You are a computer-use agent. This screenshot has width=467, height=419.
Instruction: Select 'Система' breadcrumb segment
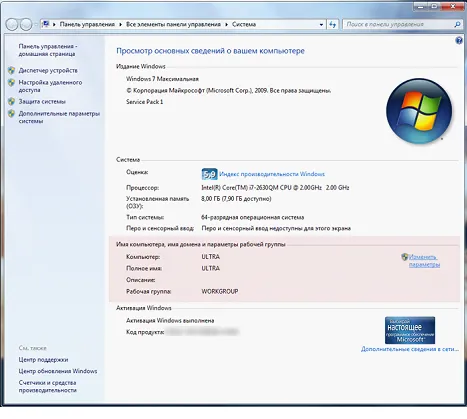pos(244,24)
